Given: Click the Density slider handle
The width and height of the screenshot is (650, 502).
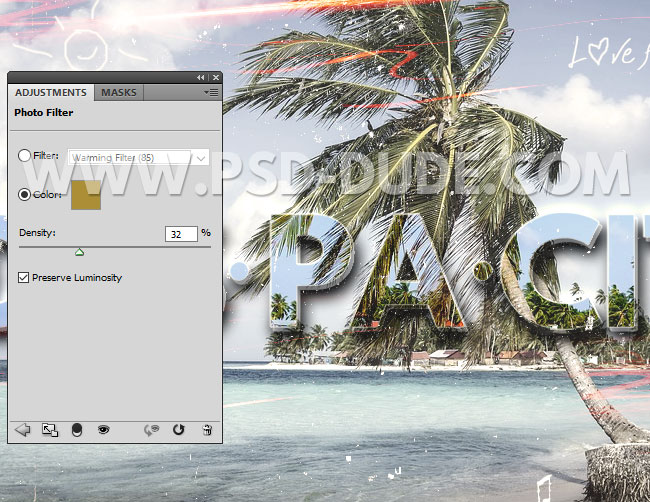Looking at the screenshot, I should 79,252.
